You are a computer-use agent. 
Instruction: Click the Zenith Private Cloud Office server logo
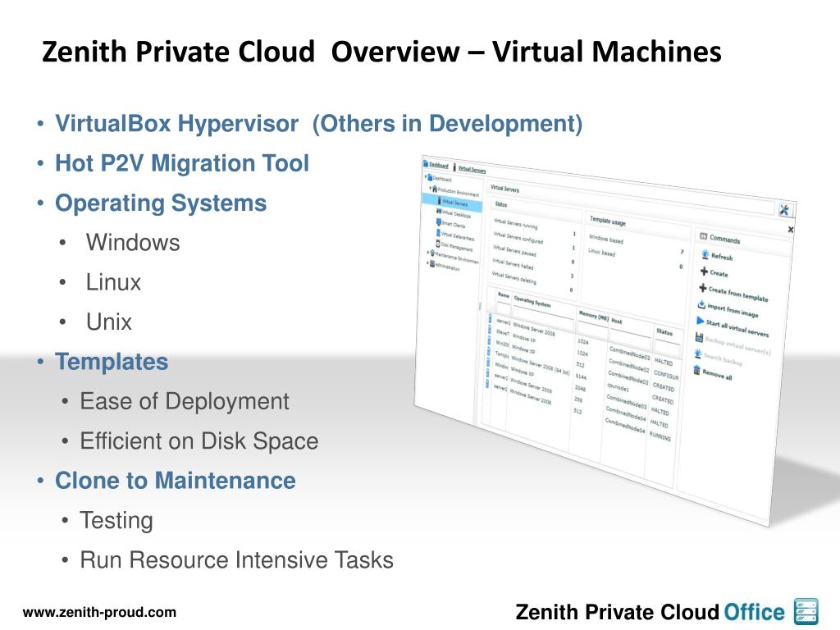tap(806, 611)
